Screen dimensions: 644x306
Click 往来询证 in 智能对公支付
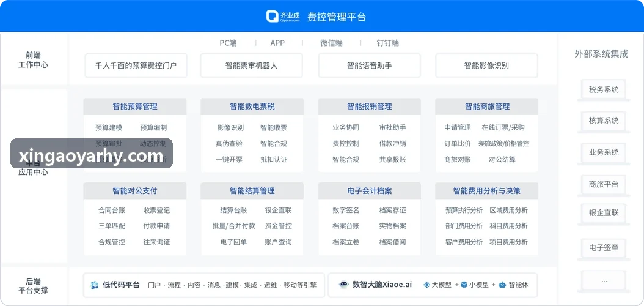156,242
